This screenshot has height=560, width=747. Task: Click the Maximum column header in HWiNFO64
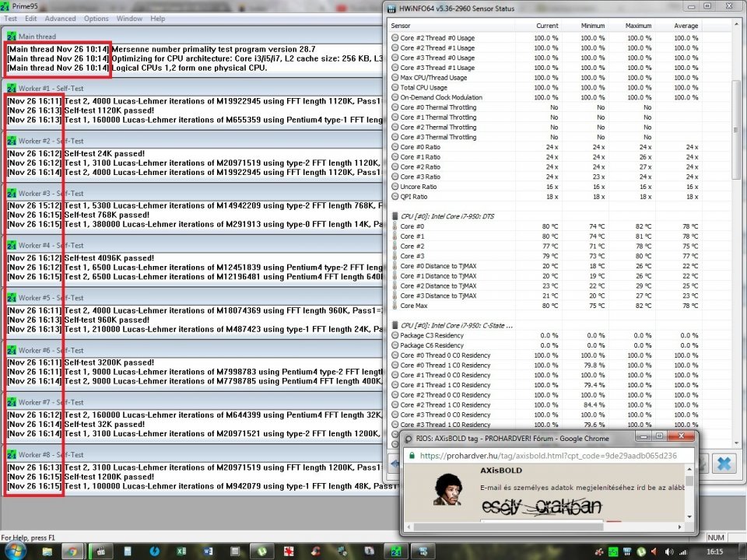tap(632, 26)
